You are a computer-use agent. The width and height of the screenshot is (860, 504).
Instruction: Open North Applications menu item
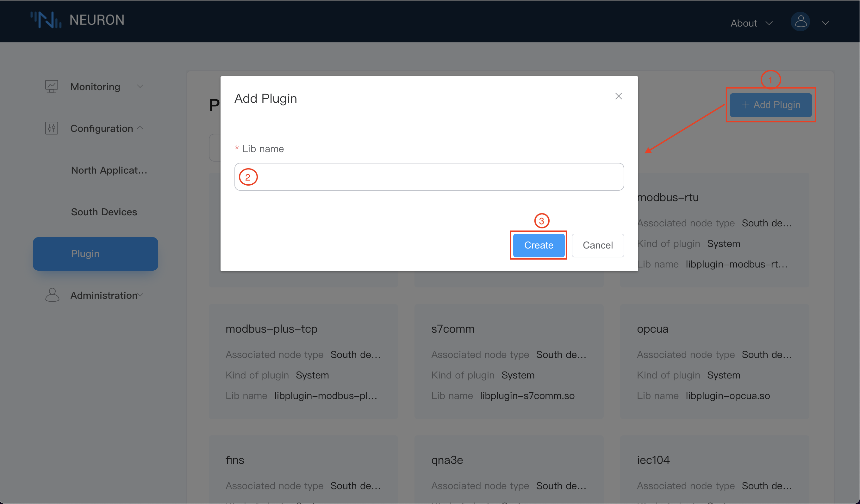(109, 170)
